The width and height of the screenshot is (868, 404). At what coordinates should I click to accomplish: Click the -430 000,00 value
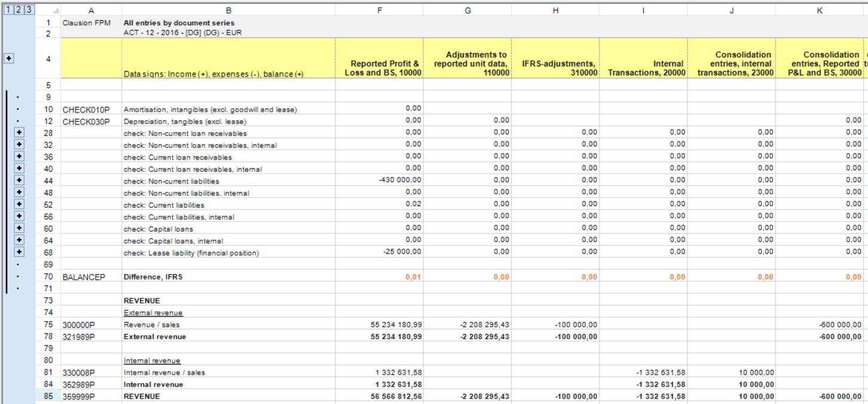402,180
